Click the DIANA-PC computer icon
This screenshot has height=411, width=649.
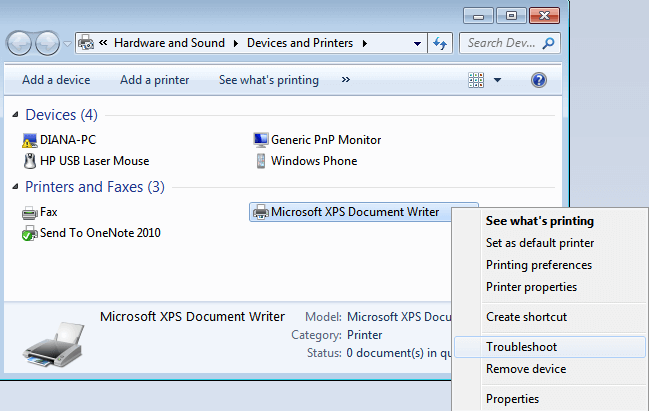30,140
